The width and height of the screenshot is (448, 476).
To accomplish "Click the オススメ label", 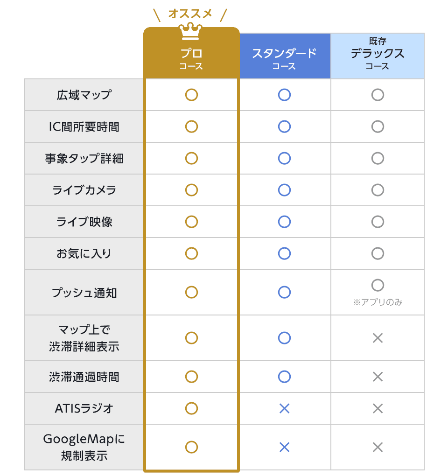I will tap(190, 14).
